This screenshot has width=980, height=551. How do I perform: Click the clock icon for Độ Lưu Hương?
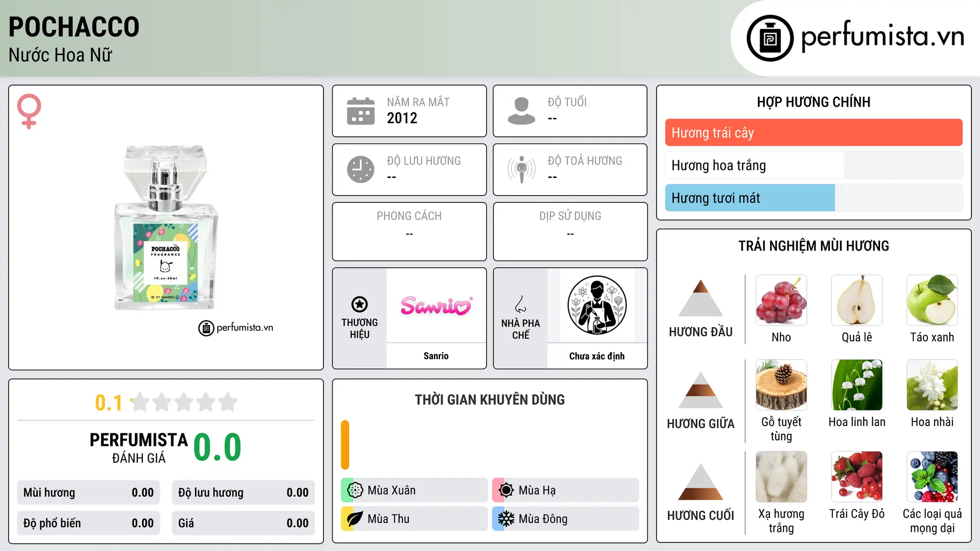tap(361, 169)
